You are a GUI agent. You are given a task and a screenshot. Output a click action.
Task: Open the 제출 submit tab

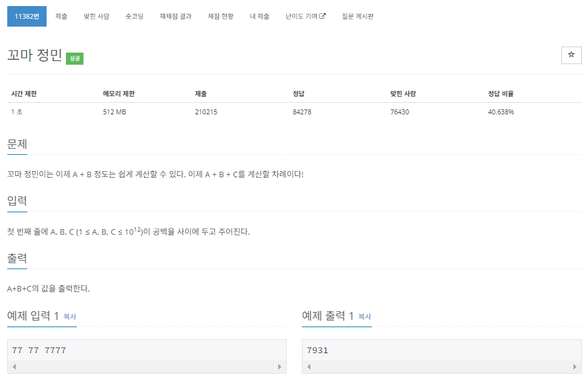coord(61,16)
